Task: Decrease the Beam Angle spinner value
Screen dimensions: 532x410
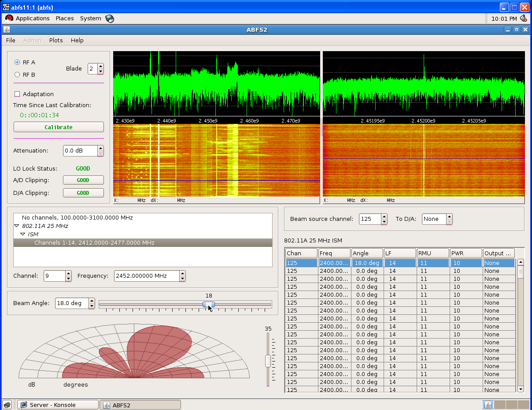Action: [92, 306]
